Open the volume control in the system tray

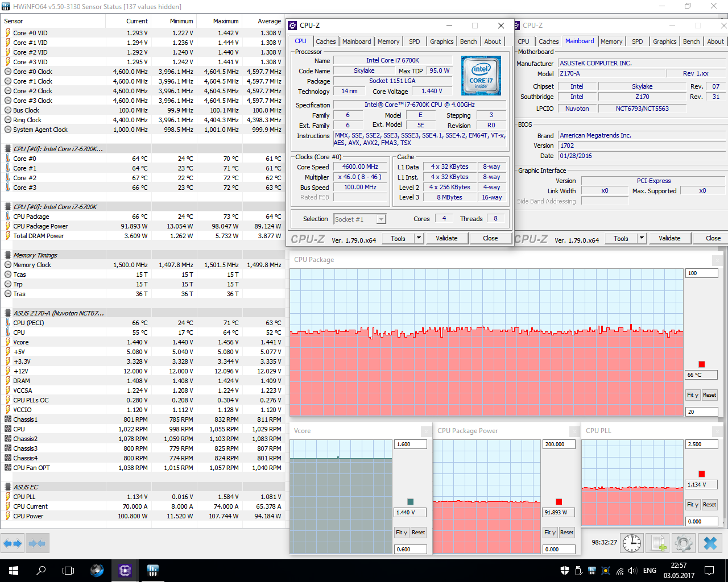click(633, 571)
